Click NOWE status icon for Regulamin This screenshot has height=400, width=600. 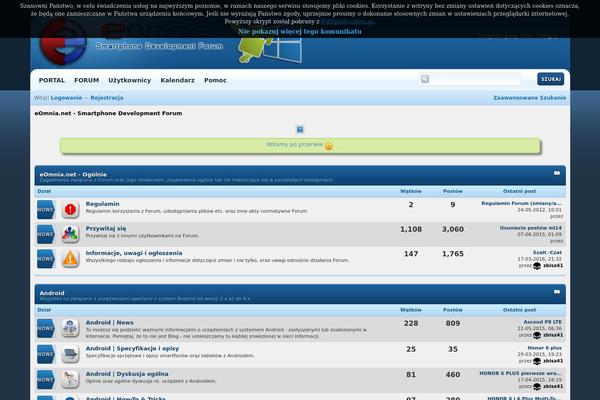click(x=46, y=210)
